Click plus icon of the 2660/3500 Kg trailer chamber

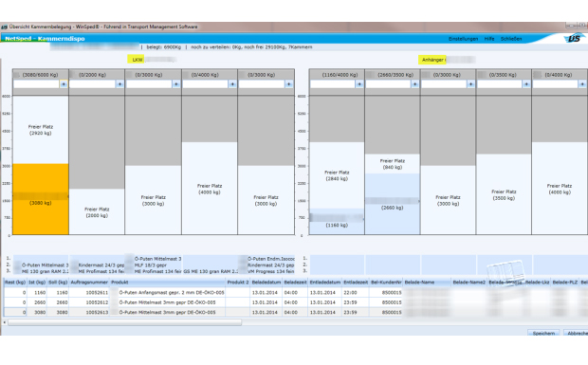(414, 84)
